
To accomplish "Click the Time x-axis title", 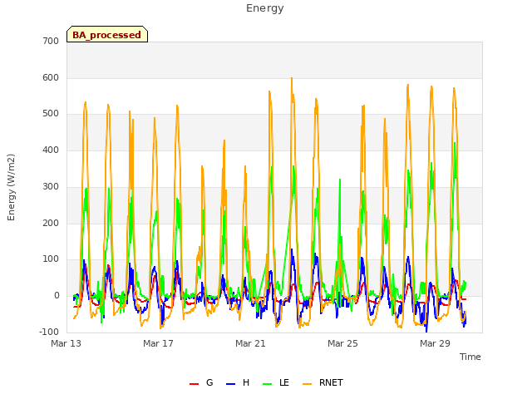I will click(x=470, y=357).
